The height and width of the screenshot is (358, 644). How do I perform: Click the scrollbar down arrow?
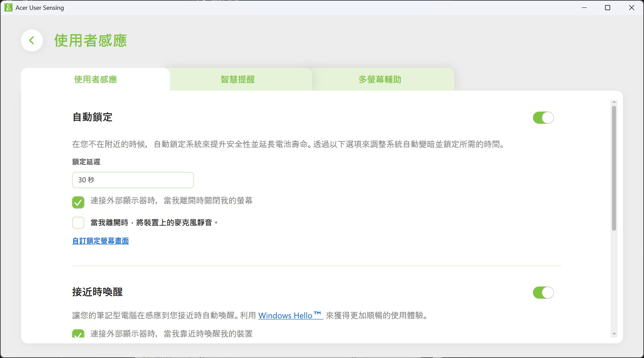614,334
